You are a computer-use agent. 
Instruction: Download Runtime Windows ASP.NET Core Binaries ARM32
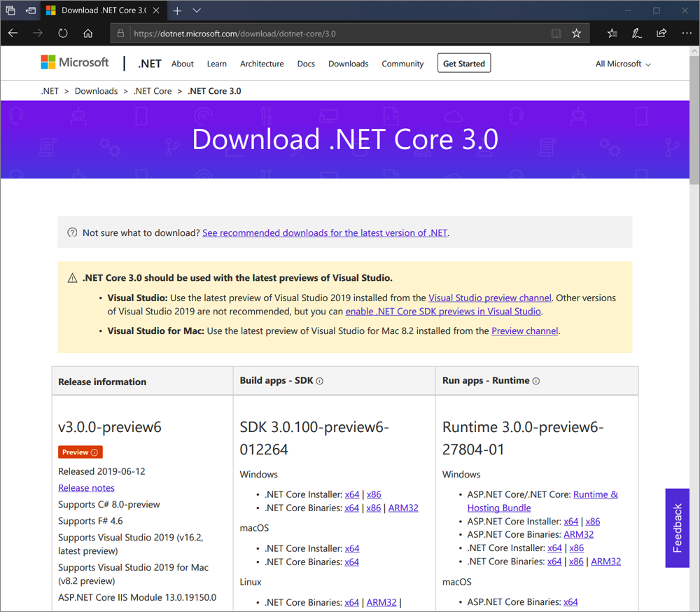579,535
